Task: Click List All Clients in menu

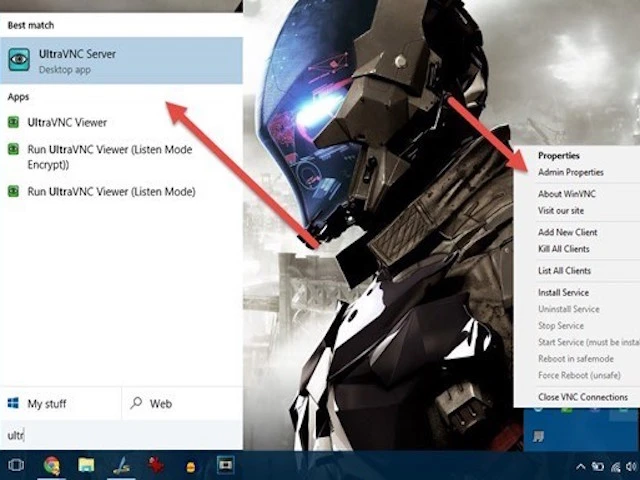Action: (x=564, y=271)
